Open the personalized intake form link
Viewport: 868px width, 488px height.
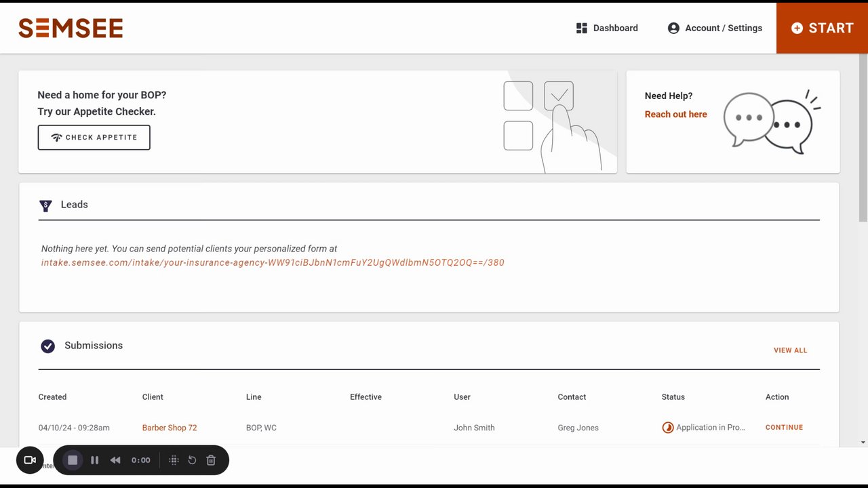273,262
